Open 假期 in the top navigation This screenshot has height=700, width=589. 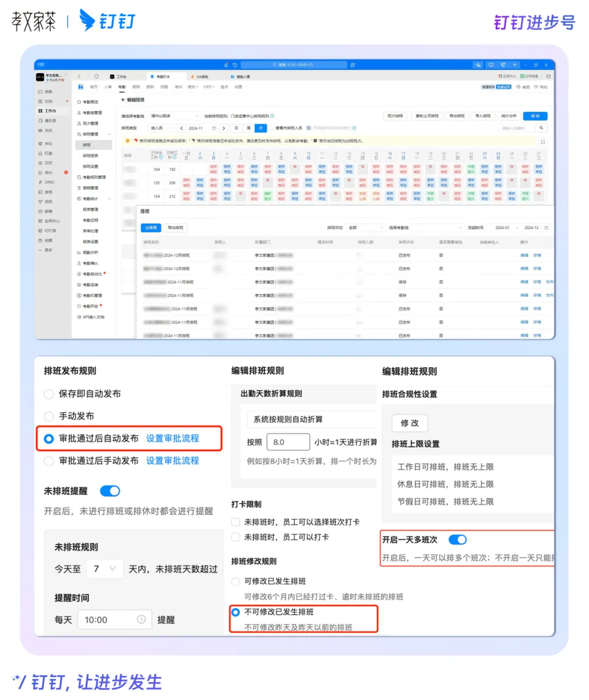pyautogui.click(x=136, y=87)
